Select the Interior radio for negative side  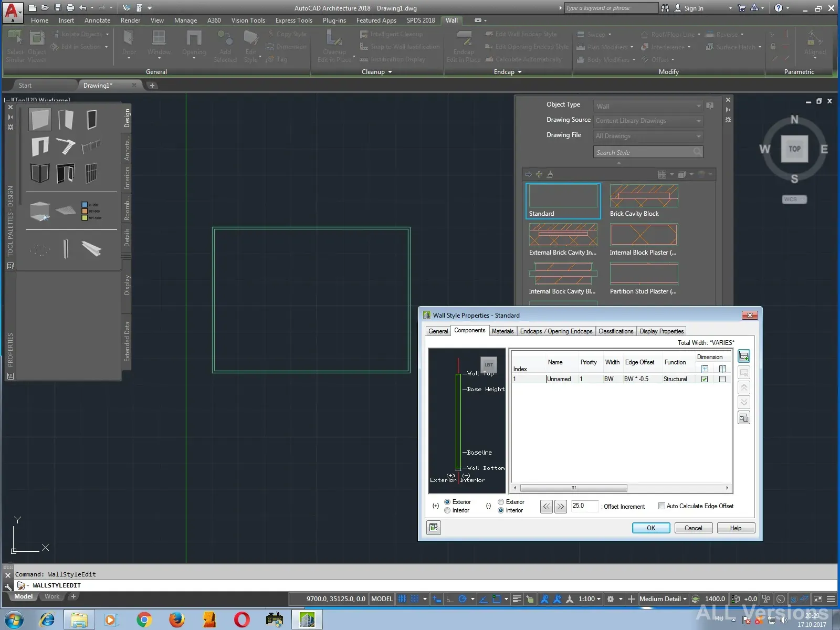[x=501, y=510]
